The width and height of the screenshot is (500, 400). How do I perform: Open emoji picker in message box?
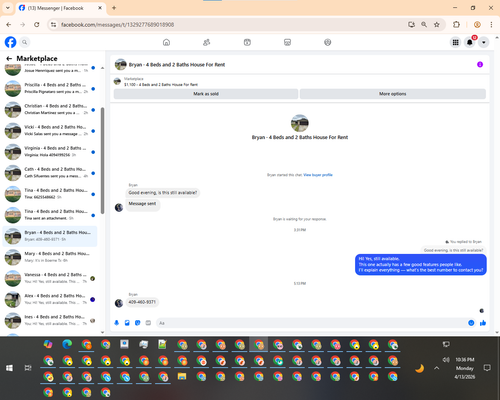tap(471, 323)
